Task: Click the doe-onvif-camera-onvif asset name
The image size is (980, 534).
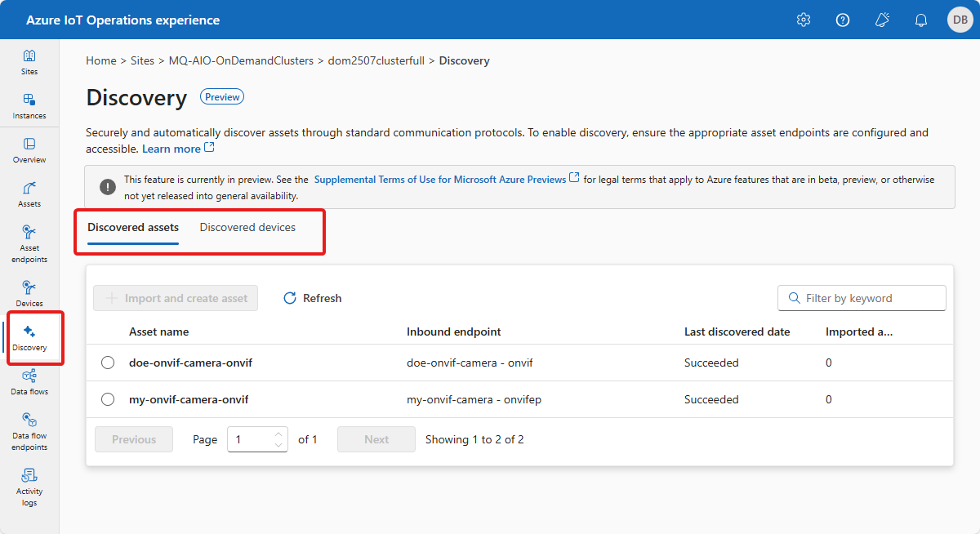Action: pos(190,363)
